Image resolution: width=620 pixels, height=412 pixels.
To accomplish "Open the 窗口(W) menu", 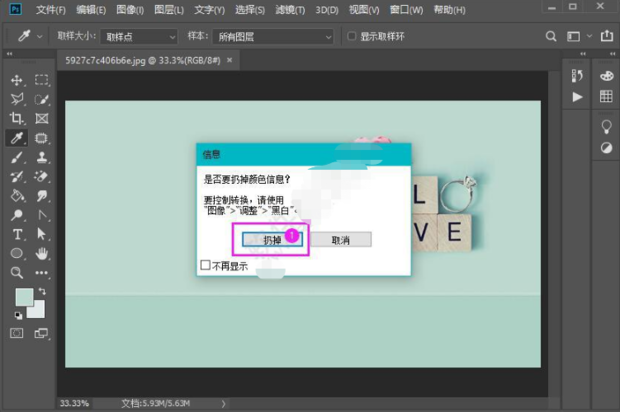I will coord(406,9).
